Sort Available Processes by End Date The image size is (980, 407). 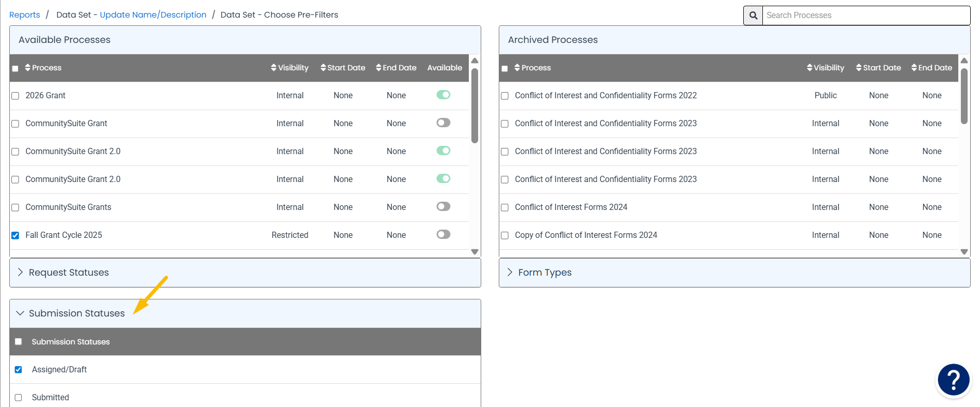click(396, 68)
